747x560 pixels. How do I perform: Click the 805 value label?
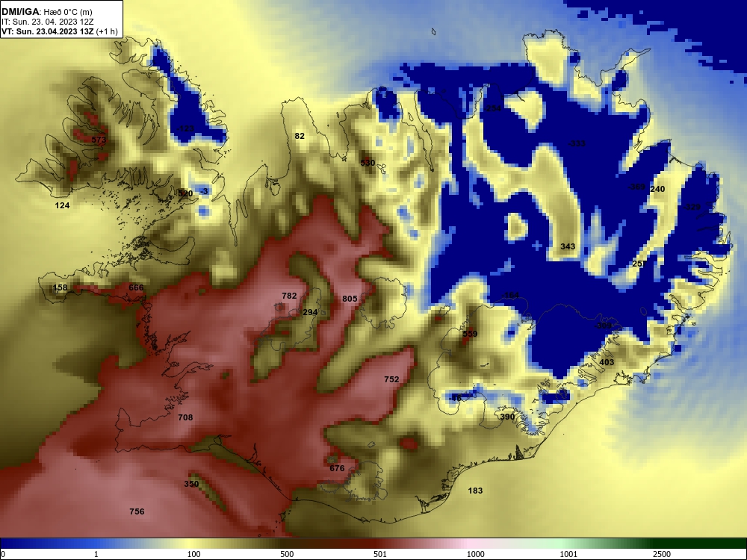tap(350, 299)
